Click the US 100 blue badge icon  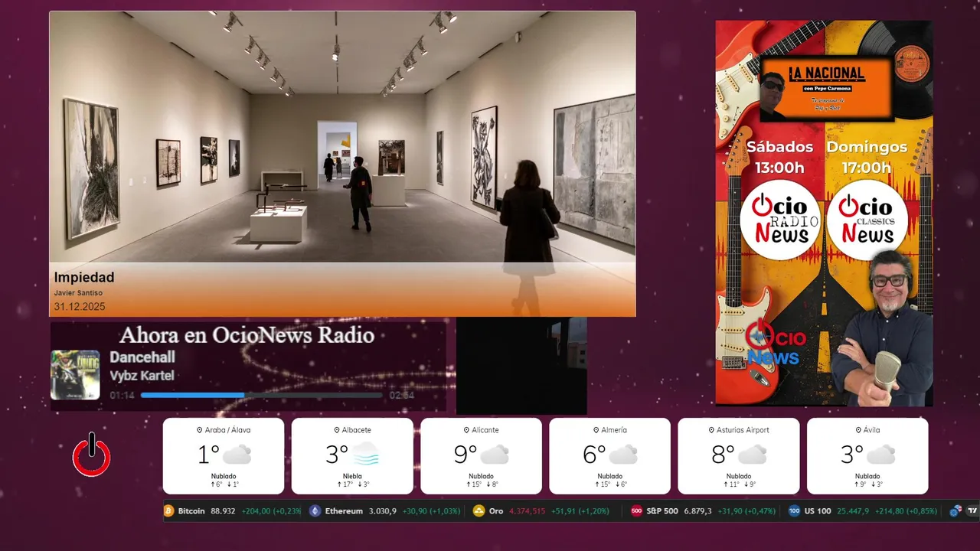(794, 510)
